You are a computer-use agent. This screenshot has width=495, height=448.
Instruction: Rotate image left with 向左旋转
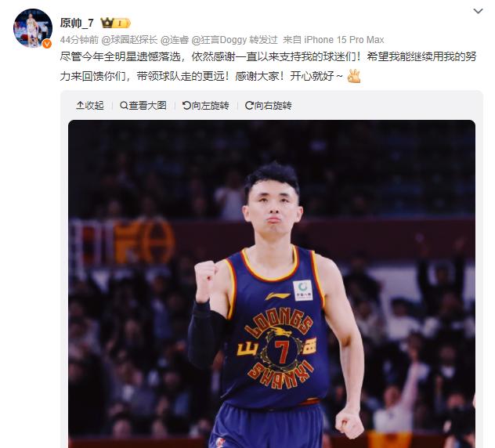click(x=205, y=106)
